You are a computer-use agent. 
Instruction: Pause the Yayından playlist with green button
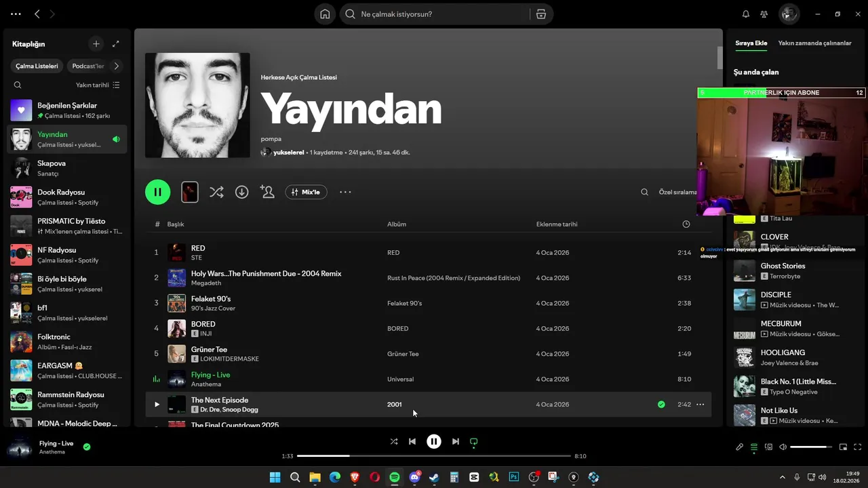157,192
